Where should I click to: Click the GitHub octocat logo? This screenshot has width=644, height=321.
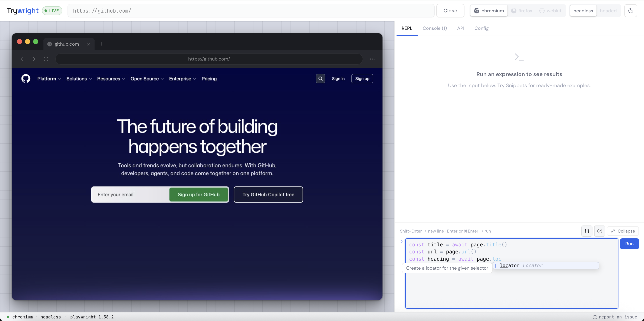25,79
